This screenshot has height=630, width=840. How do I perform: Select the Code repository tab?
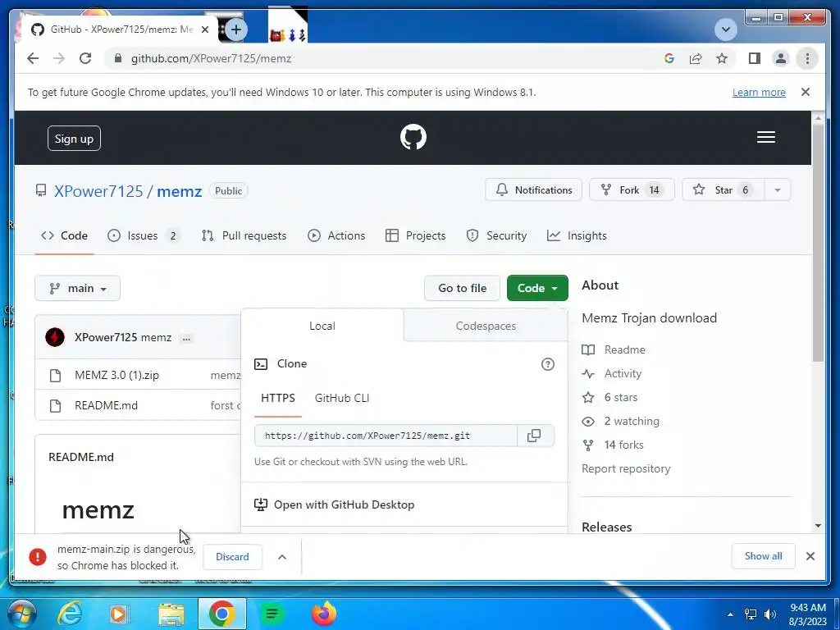click(x=64, y=235)
